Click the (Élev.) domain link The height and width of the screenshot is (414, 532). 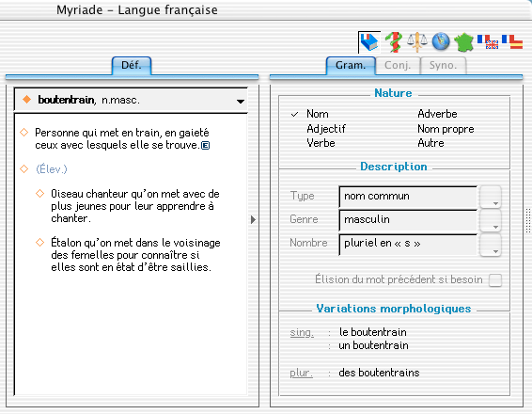tap(52, 168)
